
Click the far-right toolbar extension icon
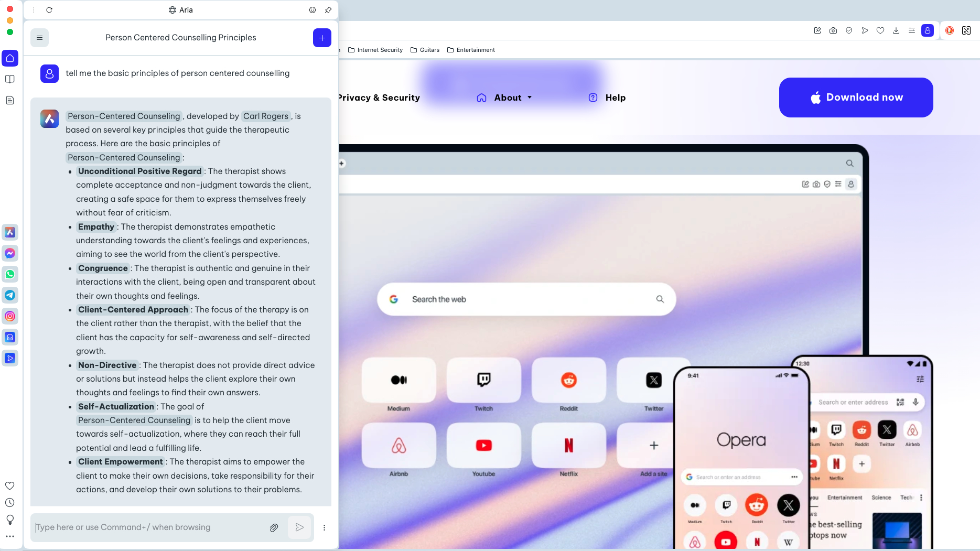coord(966,30)
